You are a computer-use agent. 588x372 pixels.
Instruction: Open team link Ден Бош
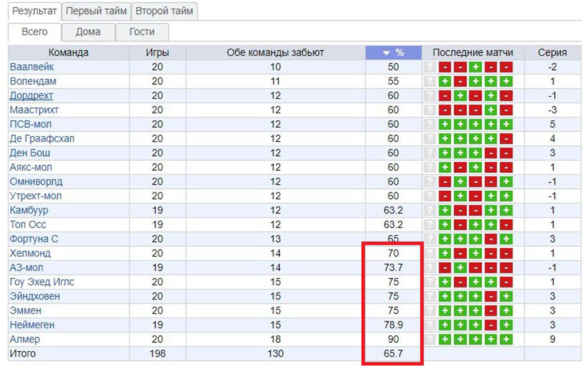(x=30, y=153)
